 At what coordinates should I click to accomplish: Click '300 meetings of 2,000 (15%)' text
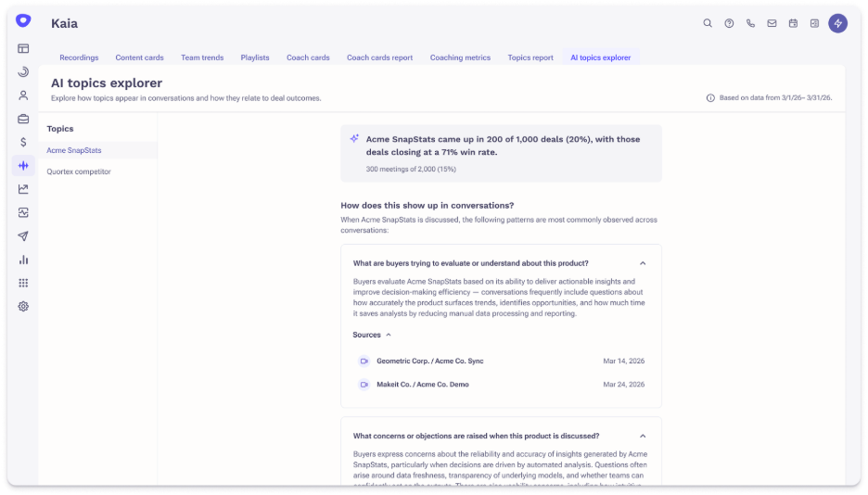click(x=411, y=170)
